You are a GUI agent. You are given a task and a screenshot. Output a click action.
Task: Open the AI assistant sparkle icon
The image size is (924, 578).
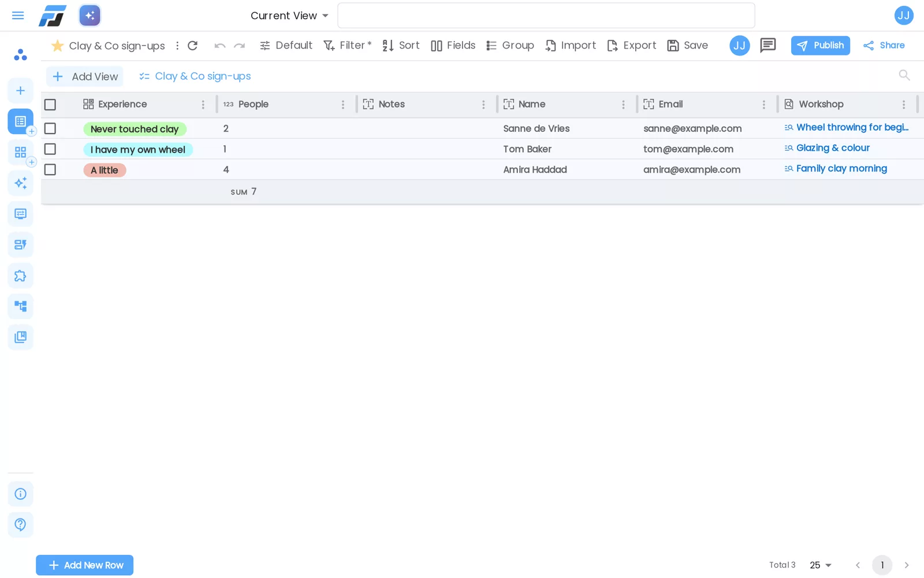(90, 16)
